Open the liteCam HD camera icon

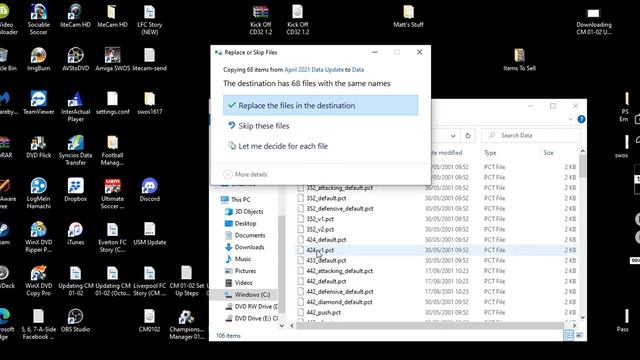pos(76,16)
